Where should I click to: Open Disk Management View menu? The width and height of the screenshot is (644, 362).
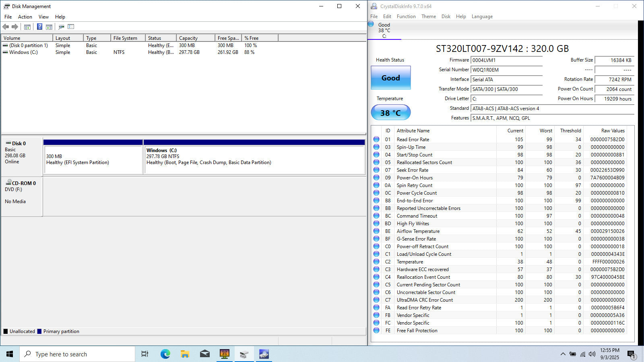pos(43,17)
